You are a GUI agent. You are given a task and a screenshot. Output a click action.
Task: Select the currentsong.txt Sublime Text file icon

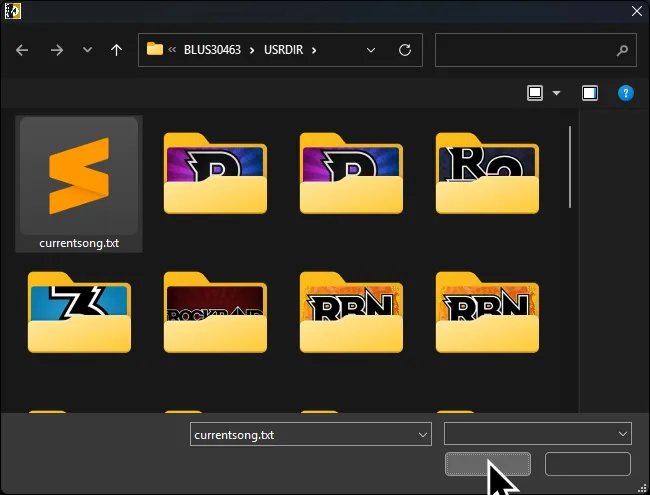coord(79,176)
